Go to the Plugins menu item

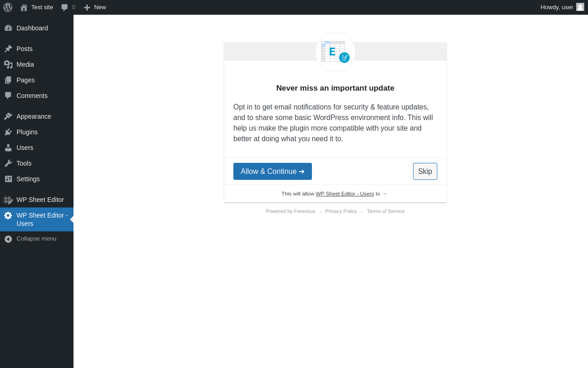(37, 132)
